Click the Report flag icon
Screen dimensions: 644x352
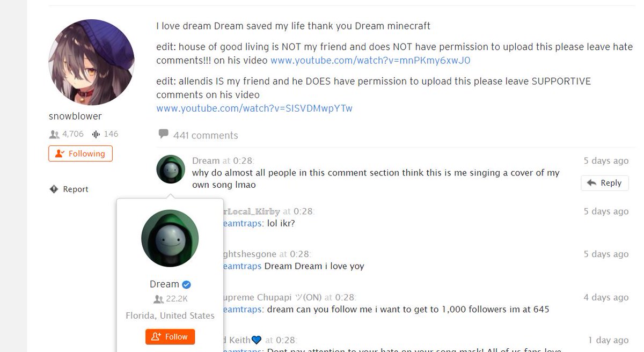click(54, 189)
